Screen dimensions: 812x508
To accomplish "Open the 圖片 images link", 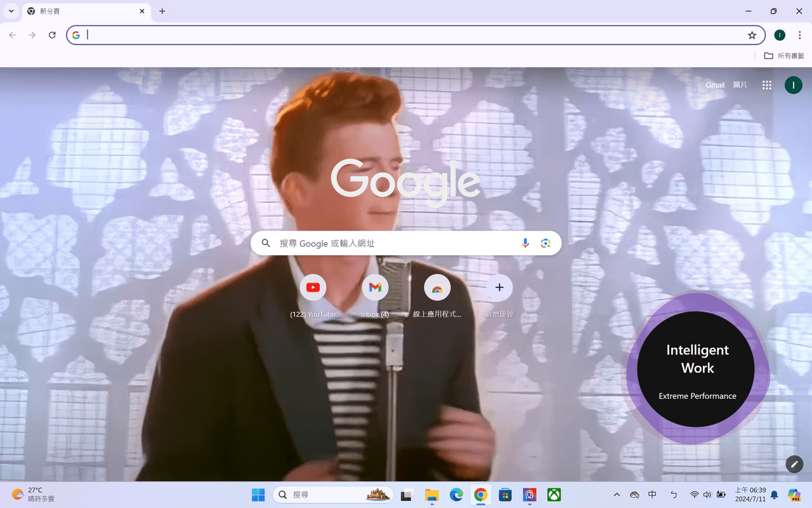I will pos(740,85).
